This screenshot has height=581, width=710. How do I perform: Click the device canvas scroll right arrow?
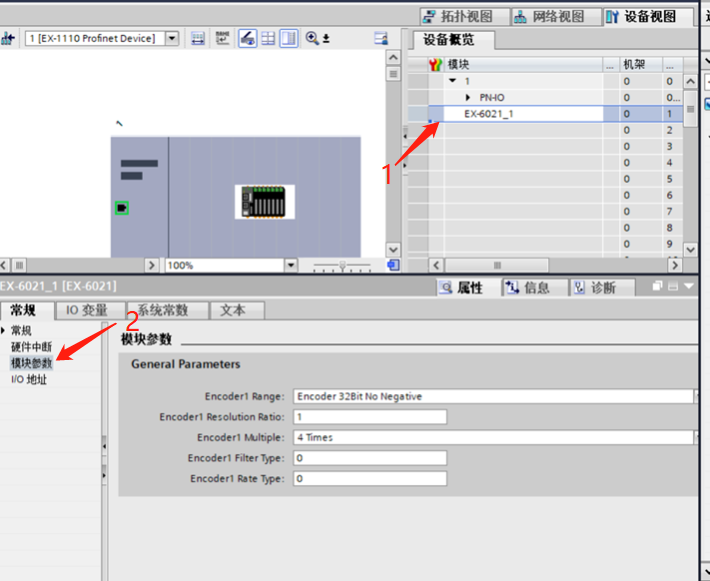(x=152, y=265)
